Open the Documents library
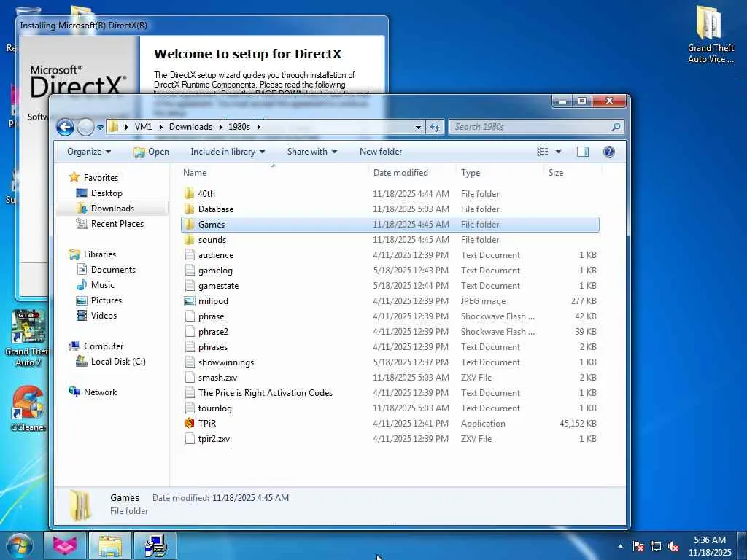 [x=113, y=270]
